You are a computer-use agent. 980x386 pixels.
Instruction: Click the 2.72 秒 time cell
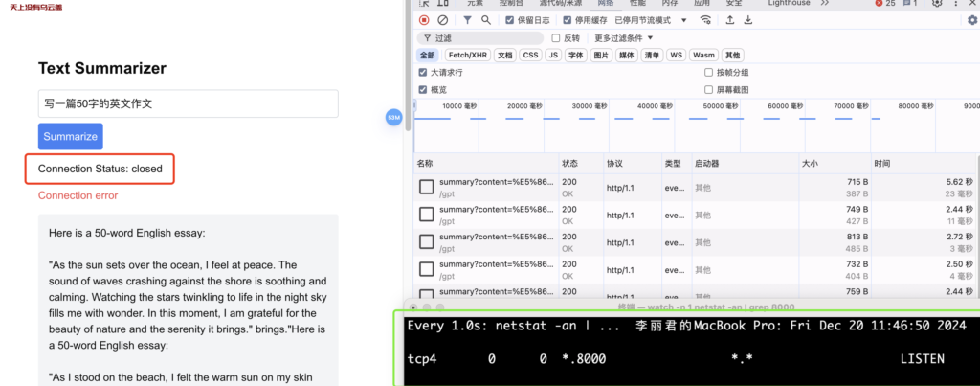point(959,238)
